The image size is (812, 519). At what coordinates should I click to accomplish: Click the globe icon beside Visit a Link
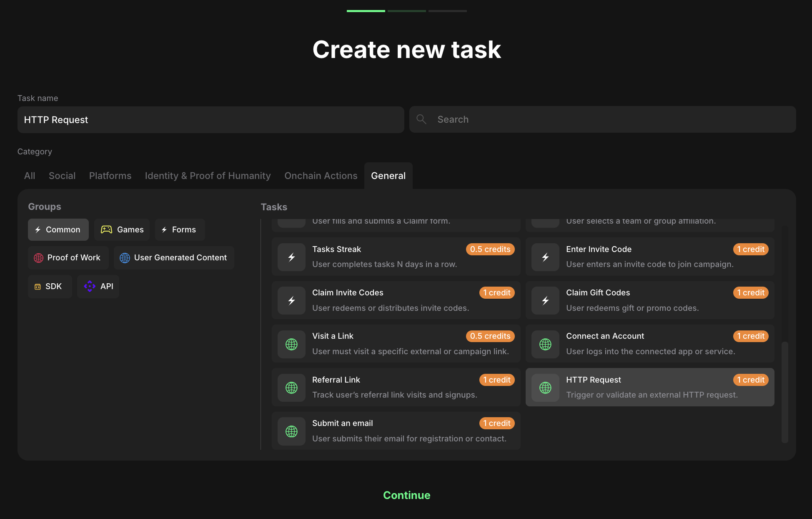click(291, 344)
